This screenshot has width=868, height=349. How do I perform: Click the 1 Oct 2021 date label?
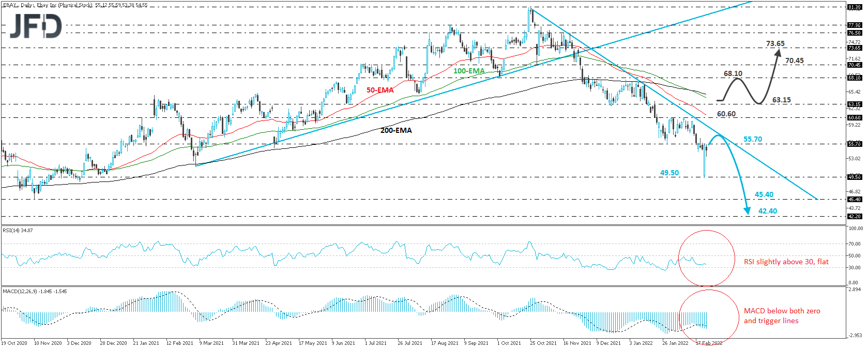(509, 343)
